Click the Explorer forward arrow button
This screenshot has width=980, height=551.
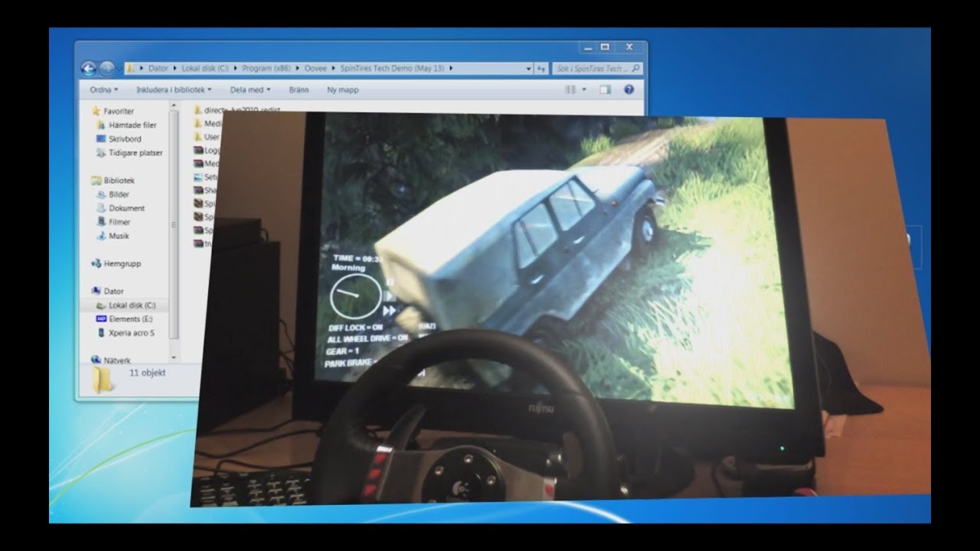click(x=107, y=68)
